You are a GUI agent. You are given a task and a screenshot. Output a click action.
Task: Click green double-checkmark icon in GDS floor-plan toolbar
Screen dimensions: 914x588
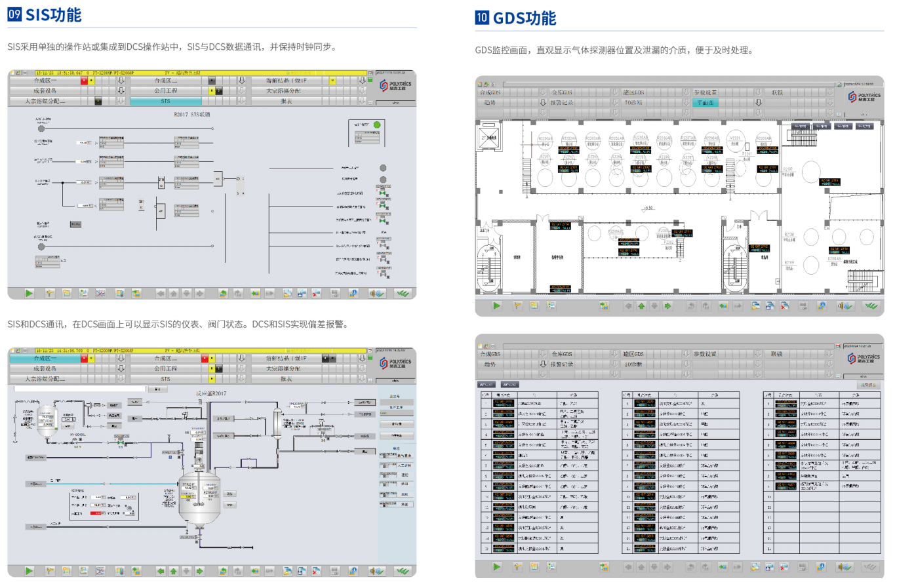[x=871, y=305]
